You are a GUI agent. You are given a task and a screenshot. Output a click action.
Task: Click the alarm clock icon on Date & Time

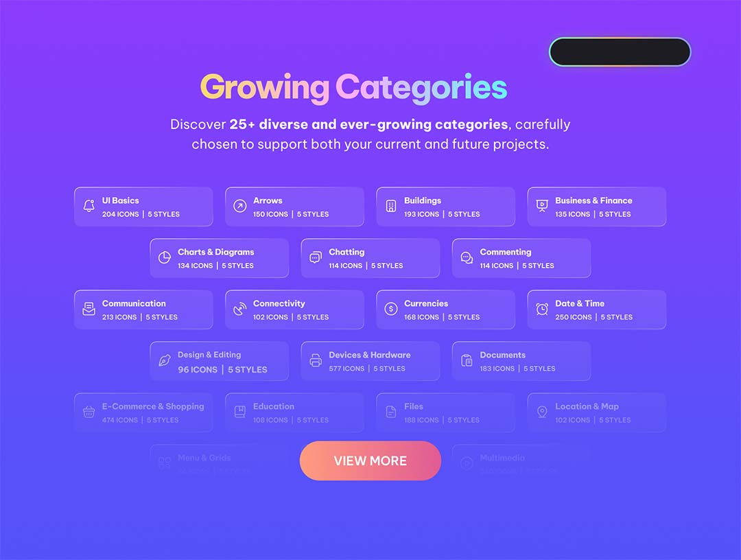[x=542, y=310]
